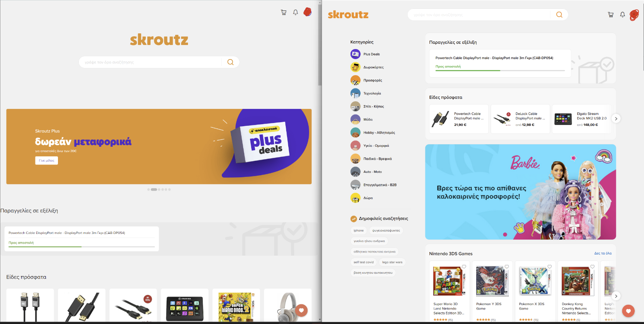Focus the search field in left pane
Viewport: 644px width, 324px height.
coord(151,62)
